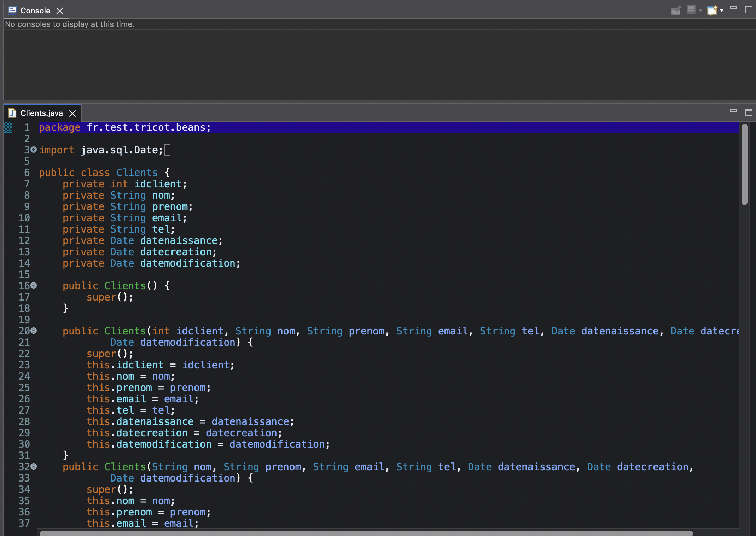Click the editor vertical scrollbar thumb
This screenshot has width=756, height=536.
744,164
